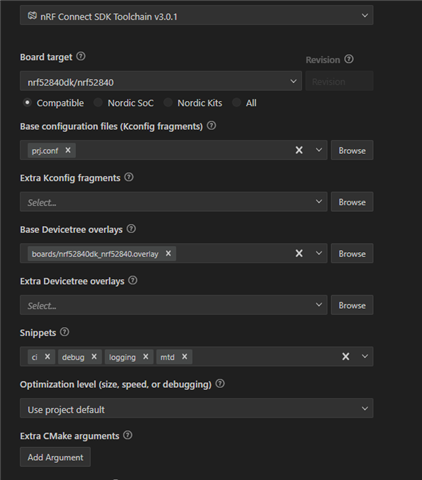Screen dimensions: 422x480
Task: Select the Nordic SoC radio button
Action: 98,103
